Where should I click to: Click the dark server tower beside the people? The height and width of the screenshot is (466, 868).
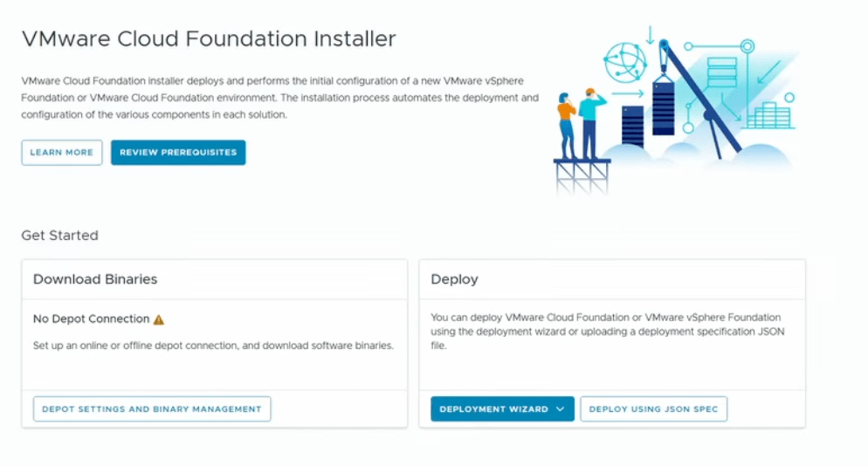(632, 127)
